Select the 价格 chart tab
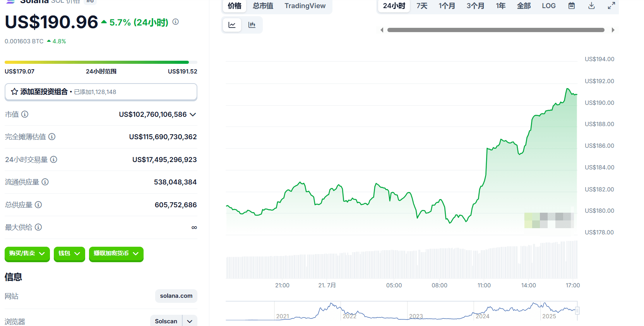Viewport: 644px width, 326px height. pyautogui.click(x=235, y=6)
